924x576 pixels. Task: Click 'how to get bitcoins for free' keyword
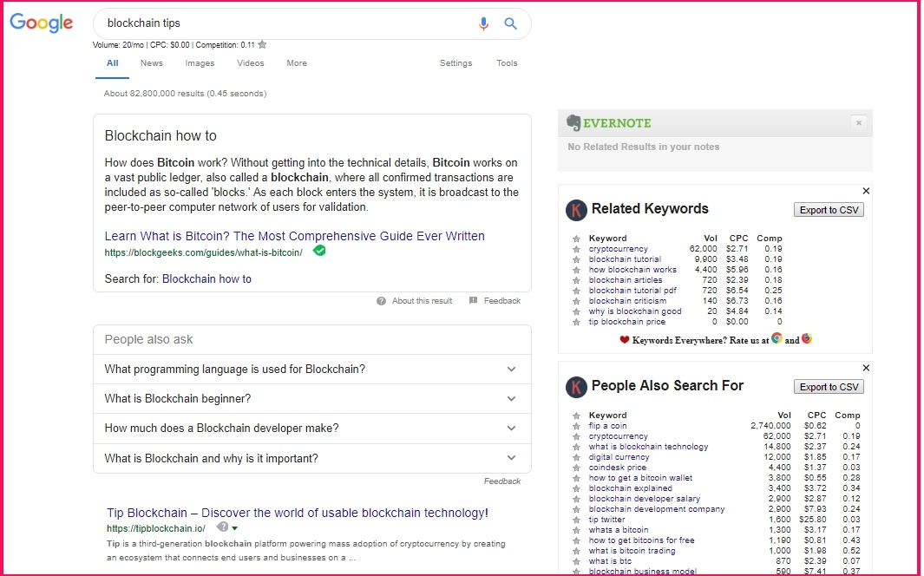pos(641,540)
